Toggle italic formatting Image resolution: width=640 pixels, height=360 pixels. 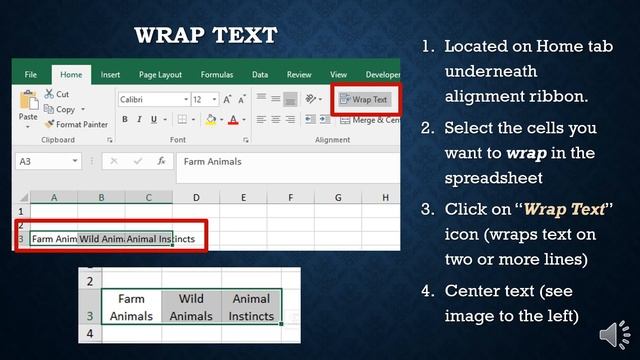click(x=139, y=119)
